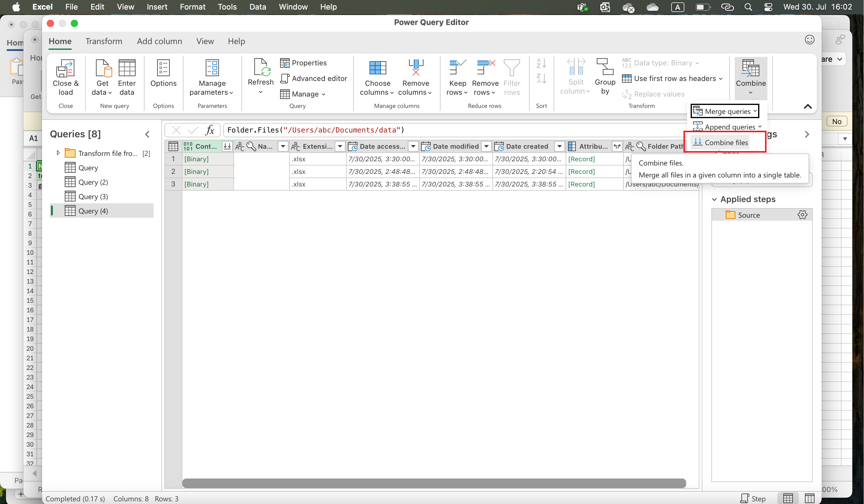Open the Help tab
The width and height of the screenshot is (864, 504).
point(237,41)
